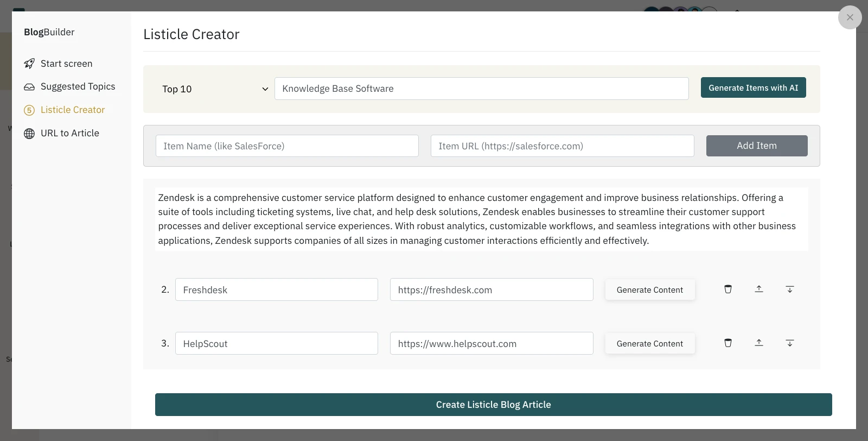Image resolution: width=868 pixels, height=441 pixels.
Task: Click the numbered circle icon beside Listicle Creator
Action: point(29,110)
